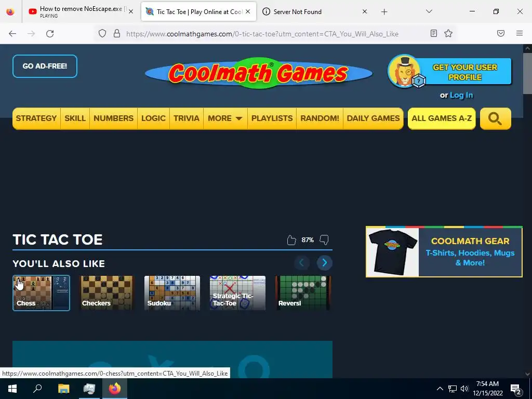The image size is (532, 399).
Task: Click the Log In link
Action: point(461,96)
